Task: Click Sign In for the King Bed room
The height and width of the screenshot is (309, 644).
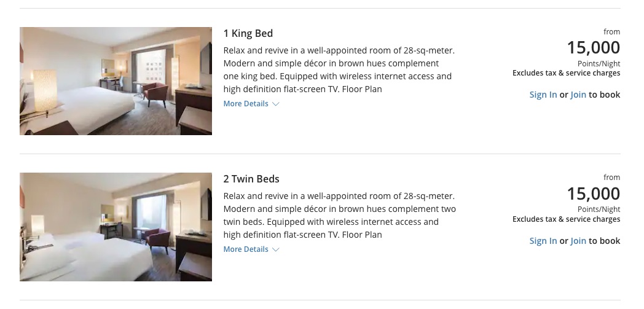Action: [x=543, y=95]
